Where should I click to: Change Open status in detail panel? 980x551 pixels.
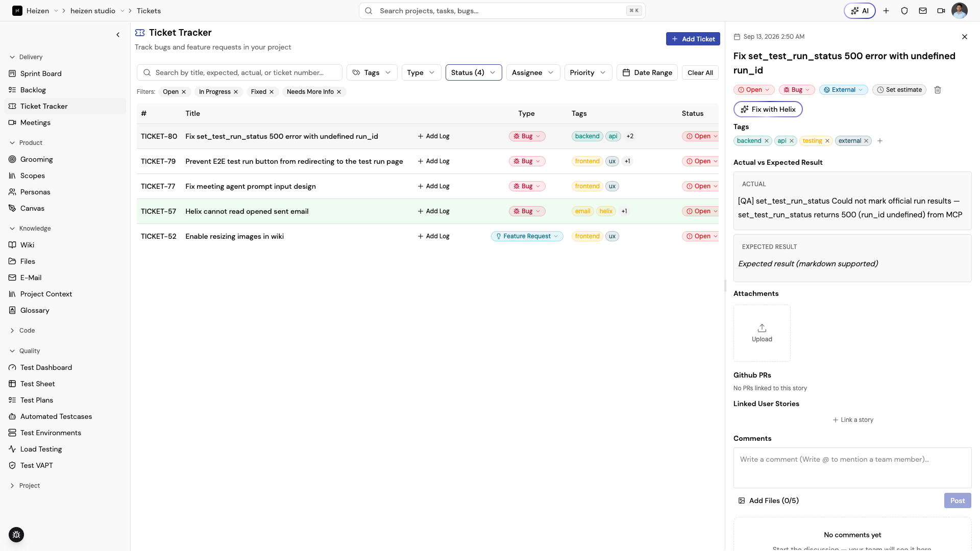[x=754, y=90]
